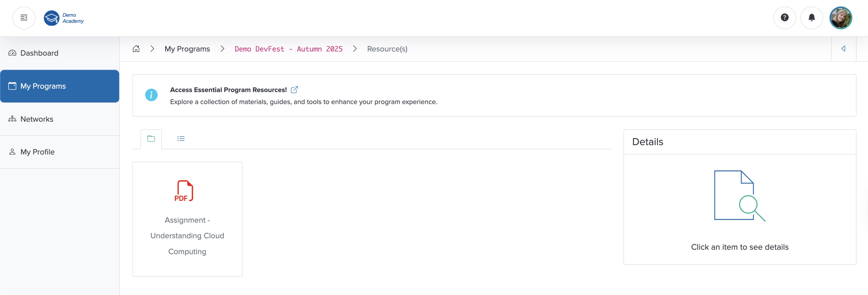Screen dimensions: 868x295
Task: Click My Programs in the breadcrumb trail
Action: click(x=187, y=49)
